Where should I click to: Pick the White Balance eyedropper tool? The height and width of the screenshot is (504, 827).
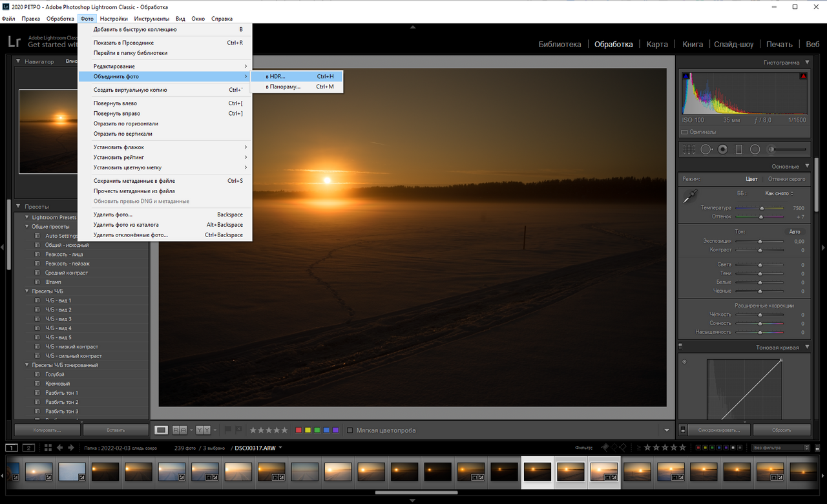coord(690,196)
